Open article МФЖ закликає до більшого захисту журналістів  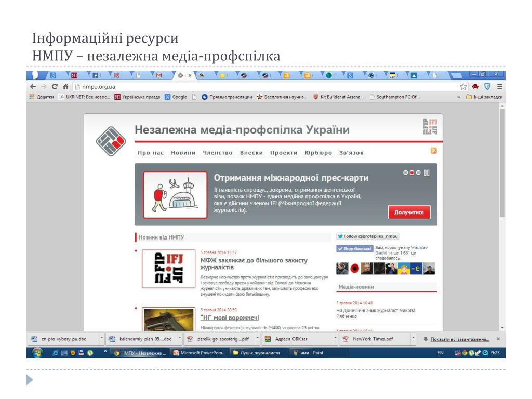254,263
